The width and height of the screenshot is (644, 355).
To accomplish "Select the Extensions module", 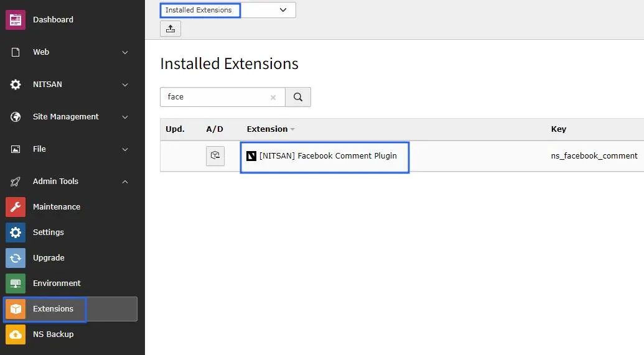I will [x=70, y=308].
